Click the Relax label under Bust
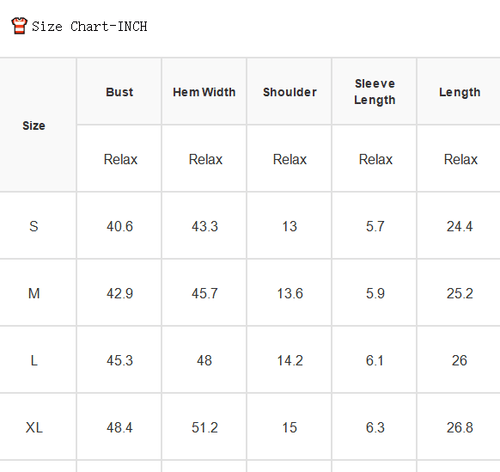The height and width of the screenshot is (472, 500). [x=120, y=159]
